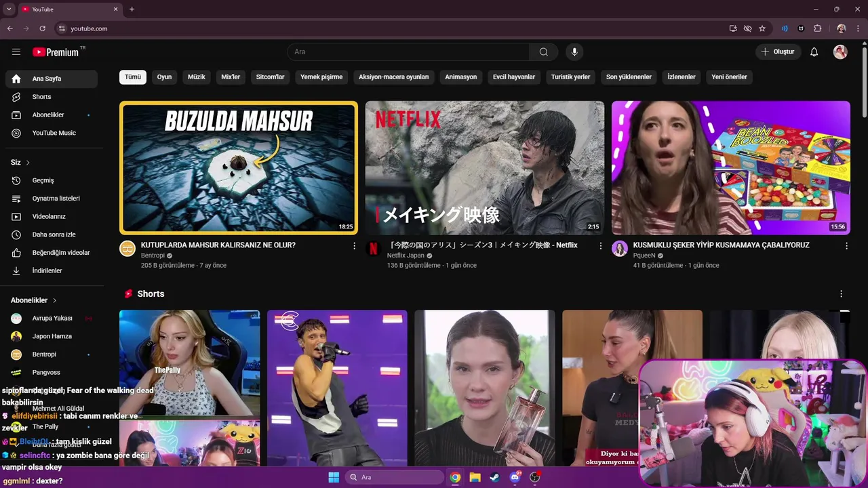
Task: Open the browser extensions puzzle icon
Action: [817, 28]
